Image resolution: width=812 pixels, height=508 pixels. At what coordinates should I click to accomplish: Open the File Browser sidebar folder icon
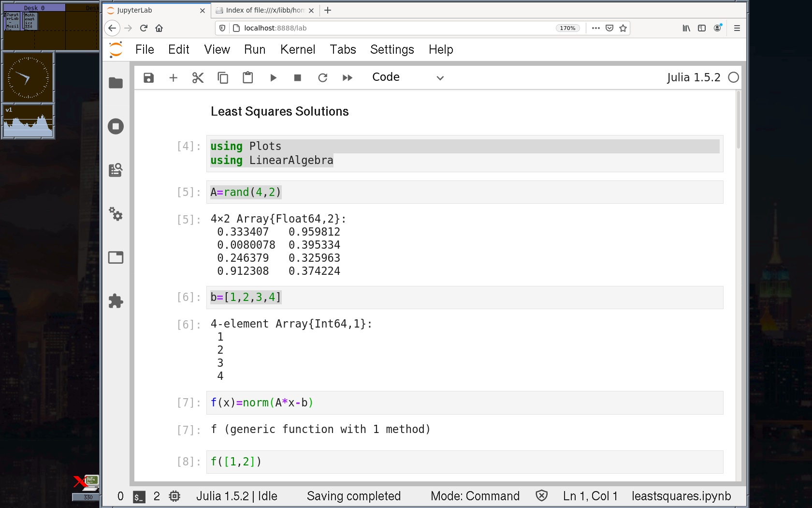116,83
